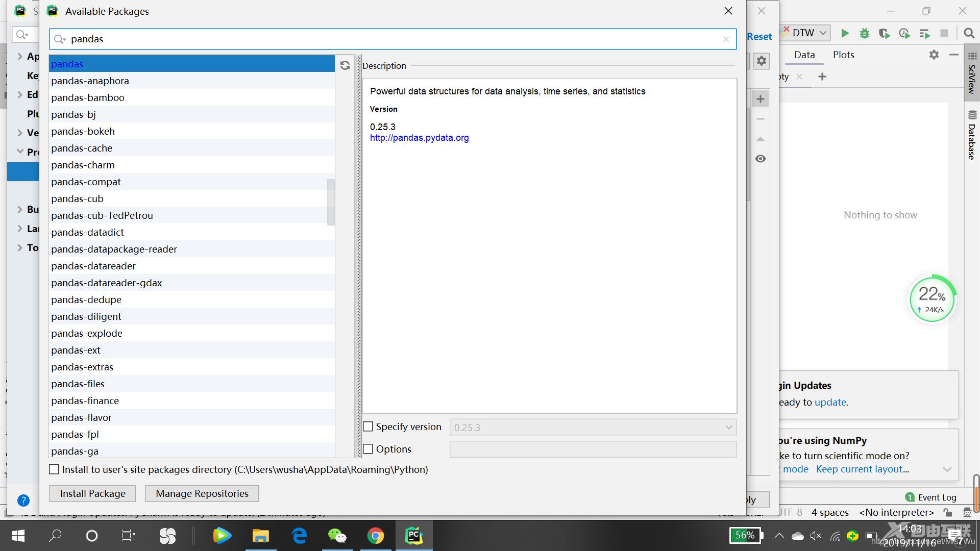This screenshot has height=551, width=980.
Task: Click the Options text field
Action: [x=593, y=449]
